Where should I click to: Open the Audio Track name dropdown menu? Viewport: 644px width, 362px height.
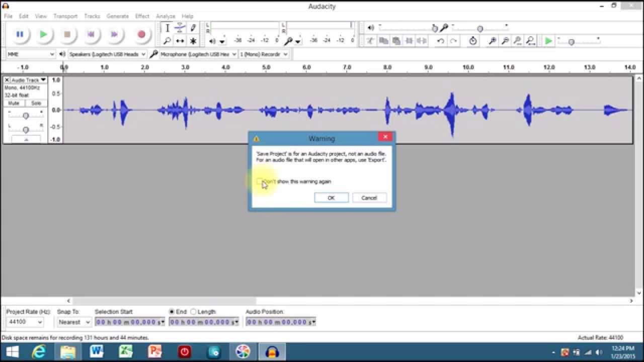point(29,80)
